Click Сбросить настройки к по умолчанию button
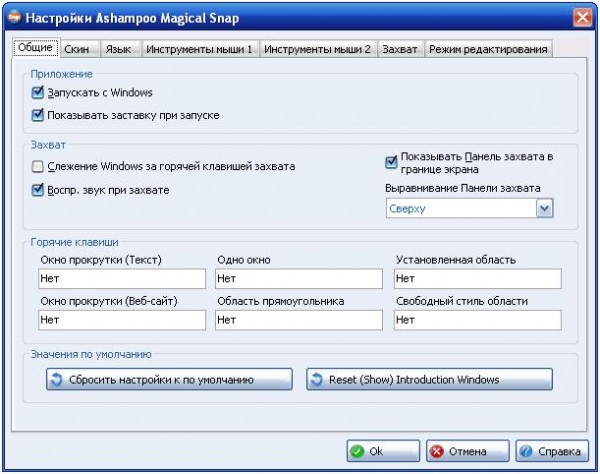Screen dimensions: 600x474 pos(169,380)
